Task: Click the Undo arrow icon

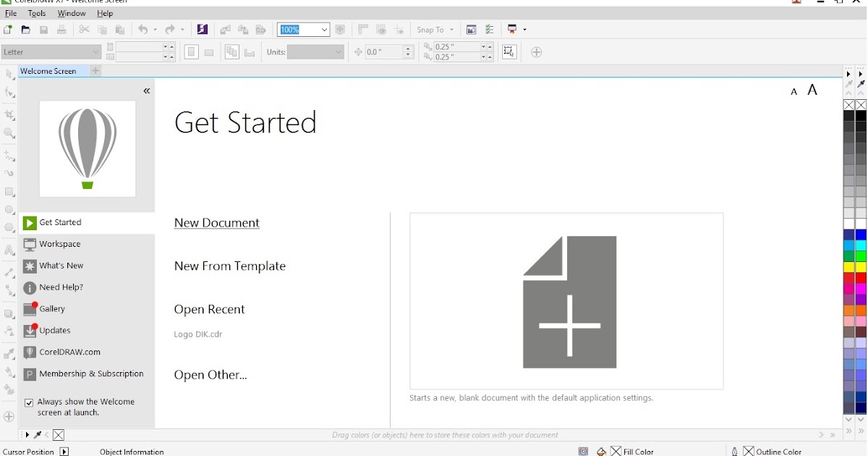Action: pyautogui.click(x=143, y=30)
